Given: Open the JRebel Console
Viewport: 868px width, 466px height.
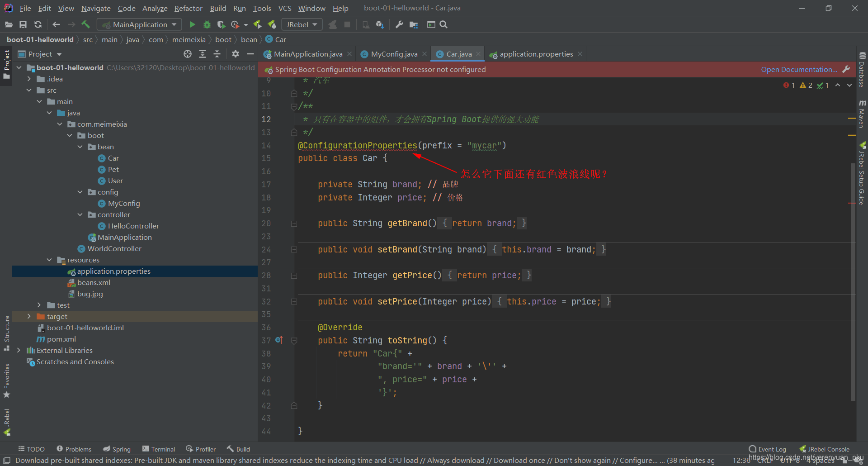Looking at the screenshot, I should point(824,449).
